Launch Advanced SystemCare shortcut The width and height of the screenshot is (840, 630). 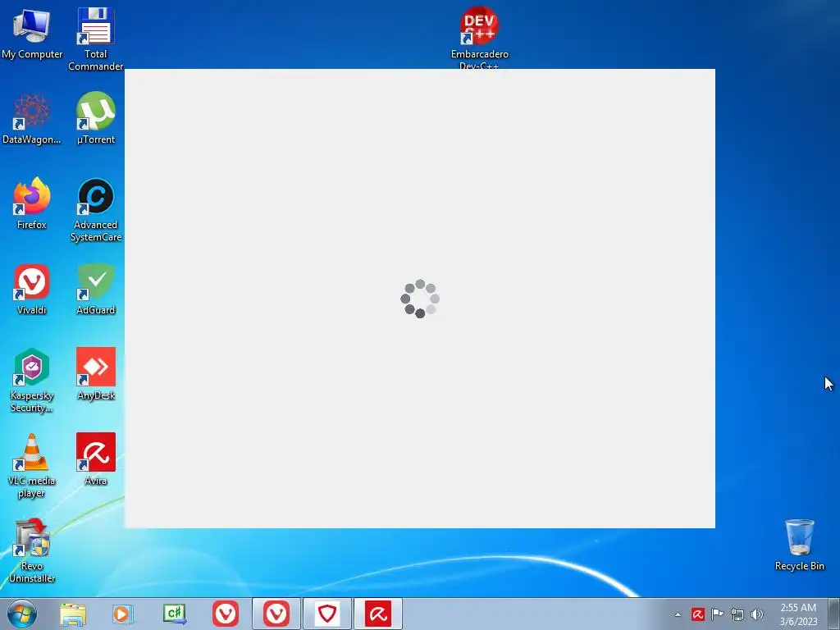(x=95, y=210)
